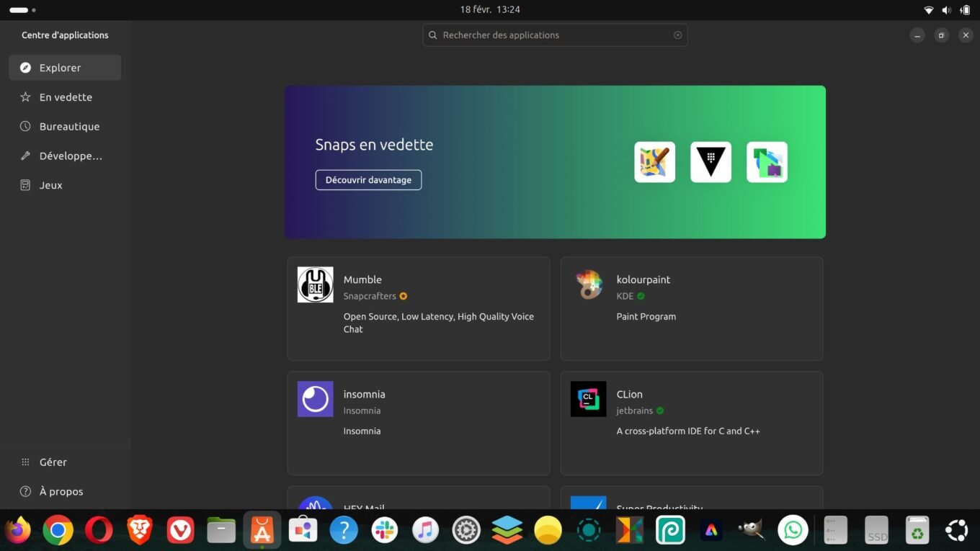Viewport: 980px width, 551px height.
Task: Click KDE verified check badge
Action: tap(641, 296)
